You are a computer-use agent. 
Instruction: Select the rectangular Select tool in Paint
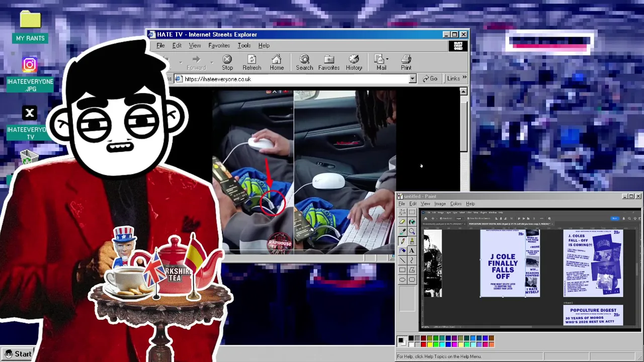[x=412, y=212]
